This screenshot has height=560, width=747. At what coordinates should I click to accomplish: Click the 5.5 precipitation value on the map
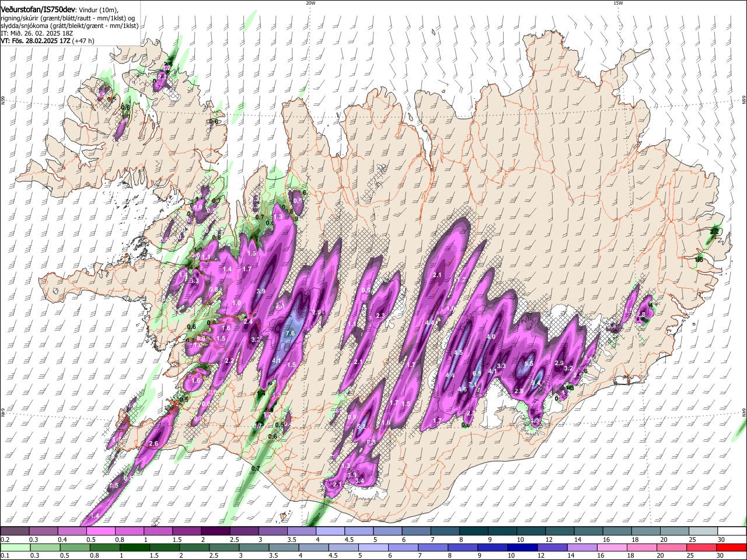pos(529,363)
